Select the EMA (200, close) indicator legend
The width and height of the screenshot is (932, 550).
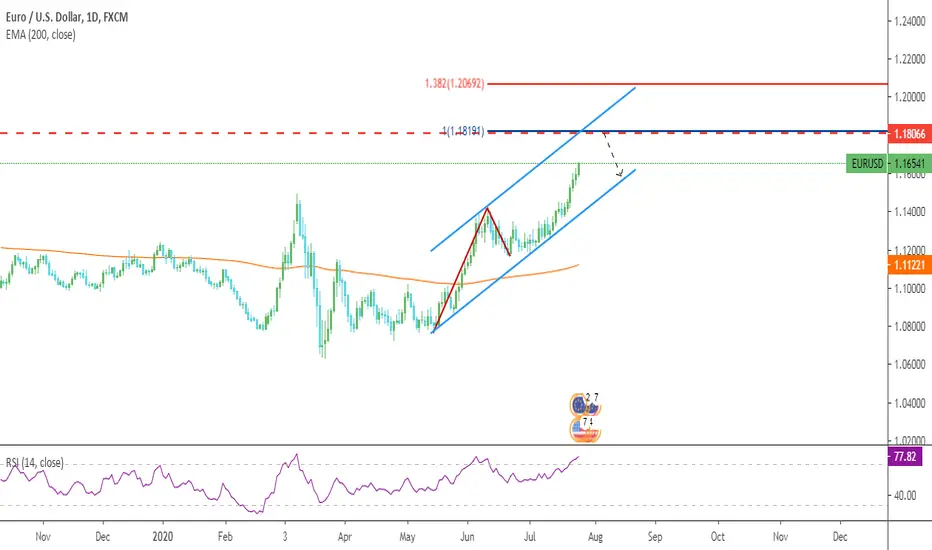click(40, 34)
